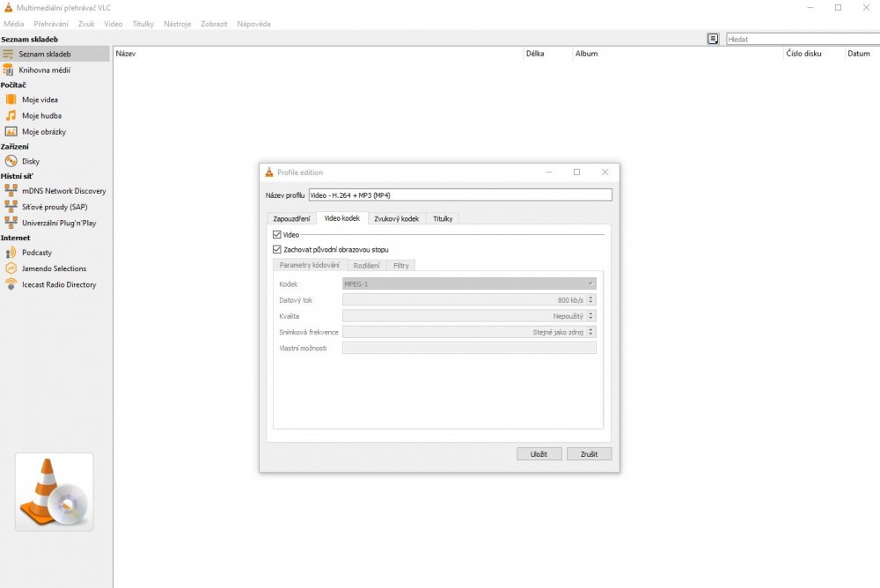The height and width of the screenshot is (588, 880).
Task: Click mDNS Network Discovery icon
Action: tap(11, 191)
